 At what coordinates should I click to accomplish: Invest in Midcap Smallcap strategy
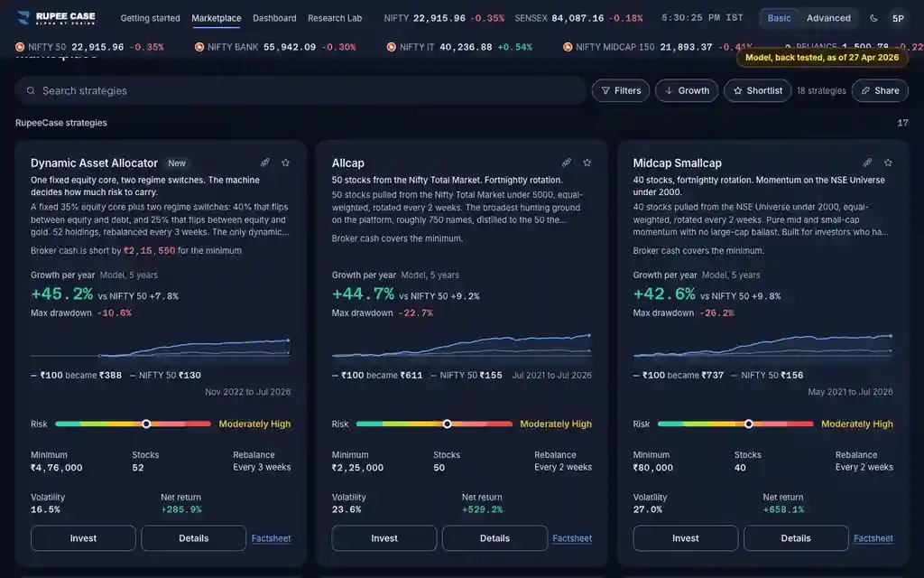(686, 538)
